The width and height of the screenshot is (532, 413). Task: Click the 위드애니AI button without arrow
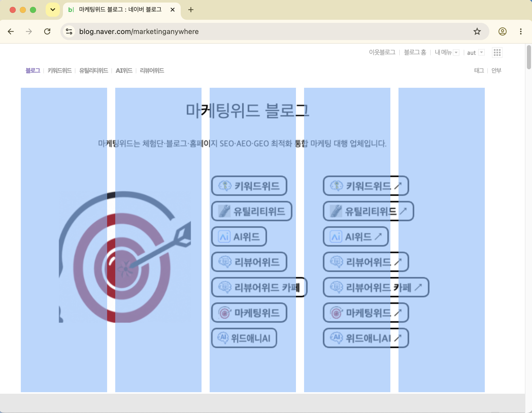[x=244, y=338]
